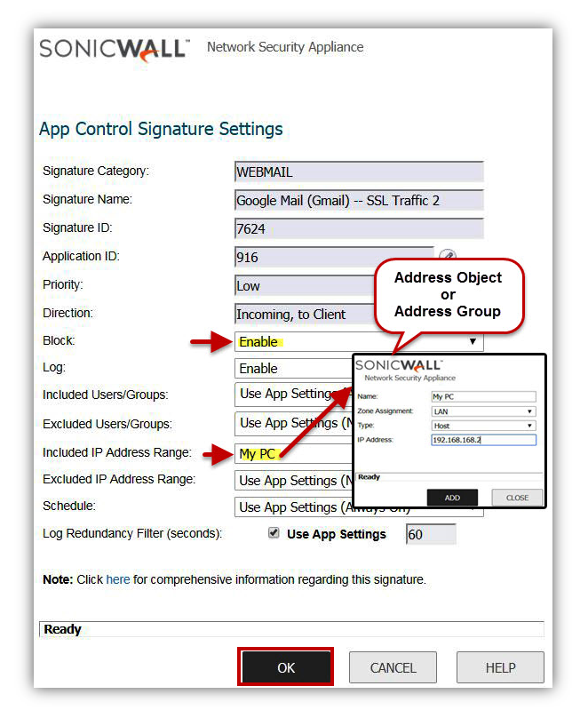
Task: Click the Log Redundancy Filter seconds field
Action: [431, 534]
